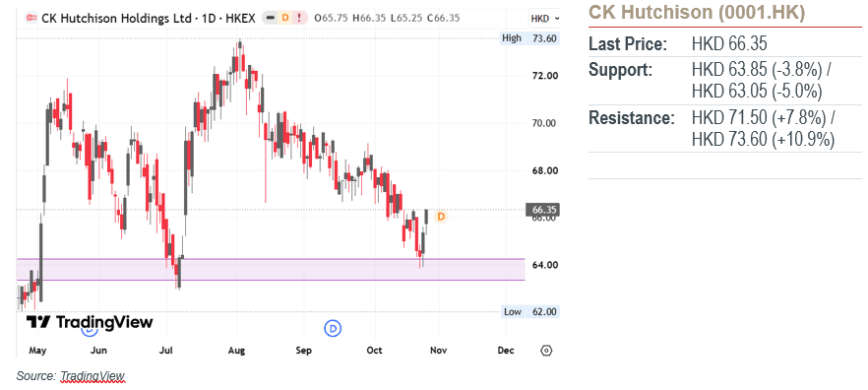
Task: Click the High 73.60 price label
Action: (528, 38)
